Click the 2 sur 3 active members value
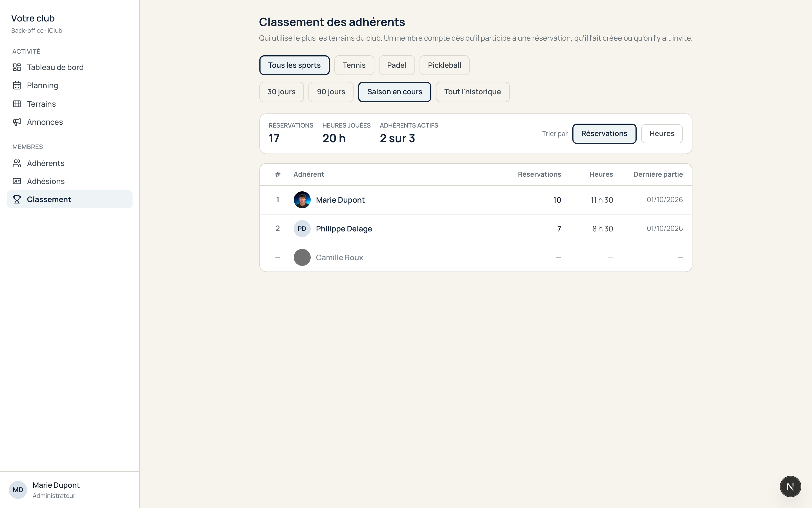 pyautogui.click(x=397, y=138)
